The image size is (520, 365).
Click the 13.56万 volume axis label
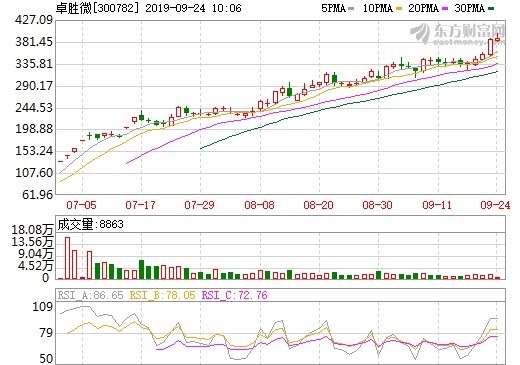(x=32, y=242)
